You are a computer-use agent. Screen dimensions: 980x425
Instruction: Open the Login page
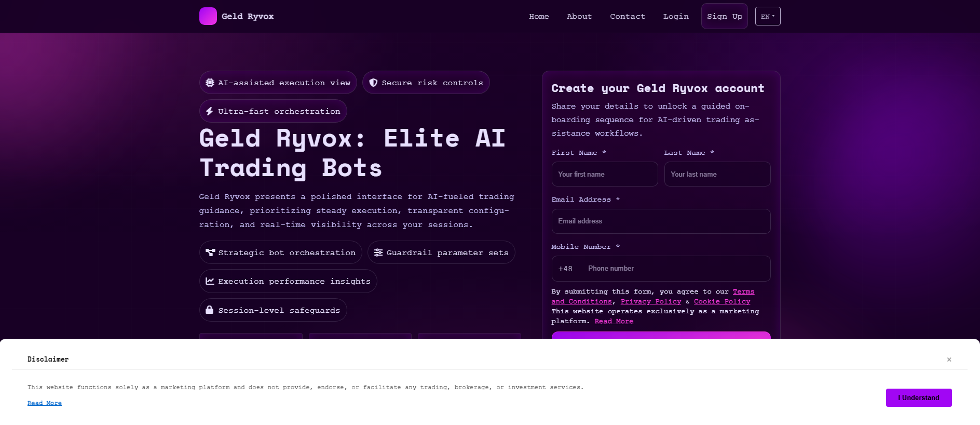pos(676,16)
